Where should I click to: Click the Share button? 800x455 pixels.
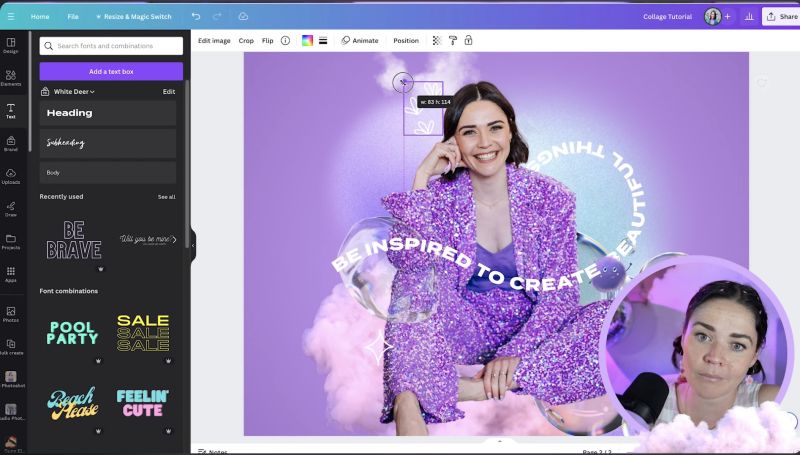click(782, 16)
